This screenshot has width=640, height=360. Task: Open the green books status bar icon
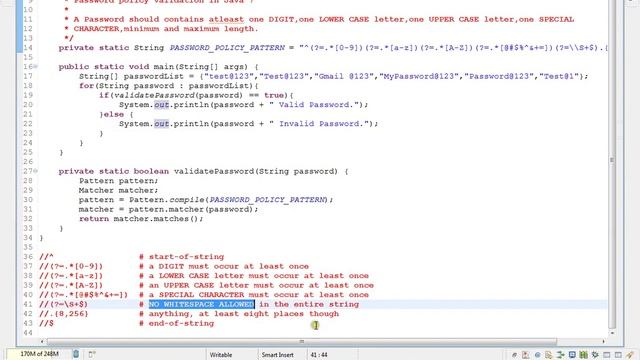[583, 355]
